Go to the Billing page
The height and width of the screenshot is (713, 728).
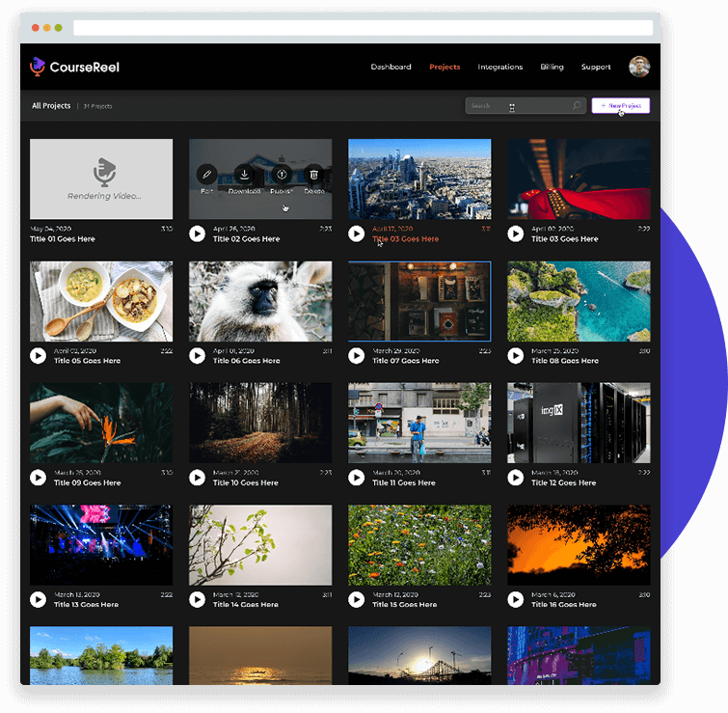(553, 67)
